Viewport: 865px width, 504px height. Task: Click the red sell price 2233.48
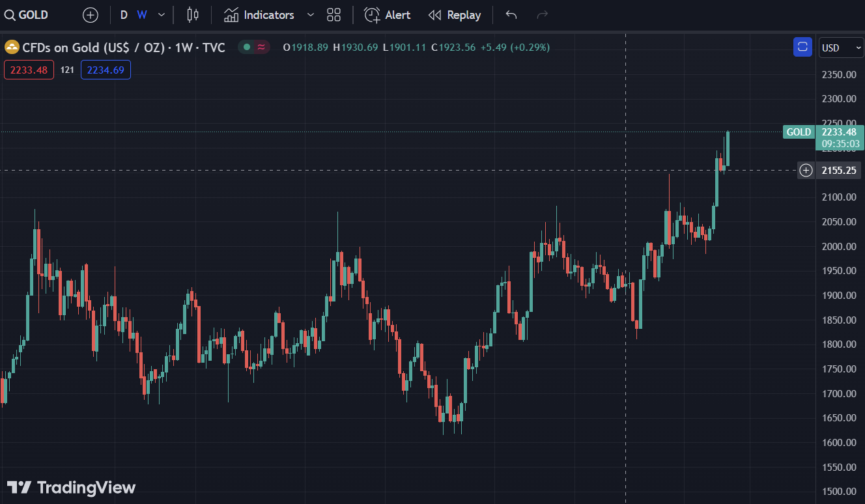(x=29, y=70)
